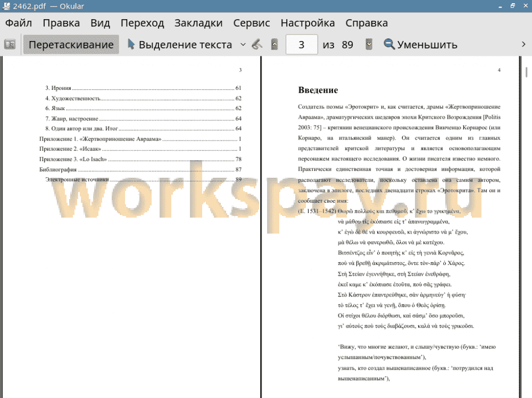
Task: Select the Выделение текста tool
Action: (180, 45)
